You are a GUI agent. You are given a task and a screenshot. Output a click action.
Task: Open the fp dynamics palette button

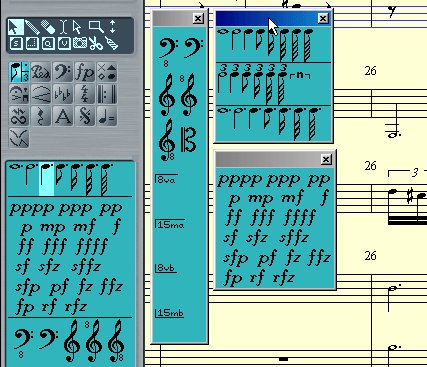[x=85, y=72]
